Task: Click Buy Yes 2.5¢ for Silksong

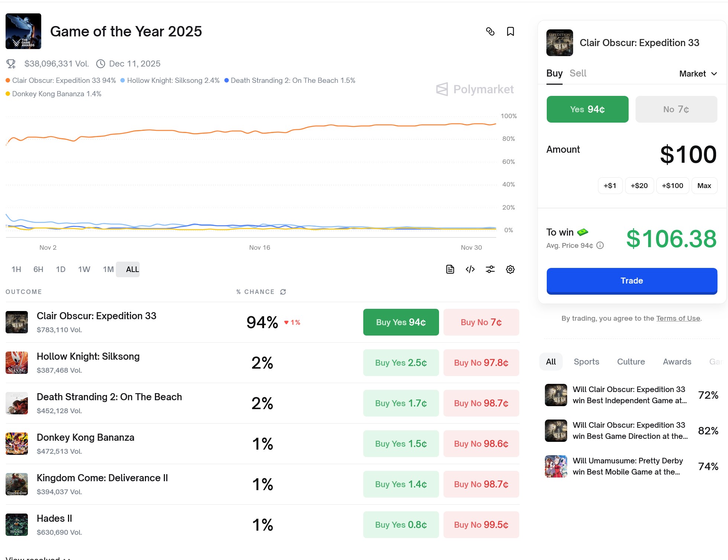Action: point(401,363)
